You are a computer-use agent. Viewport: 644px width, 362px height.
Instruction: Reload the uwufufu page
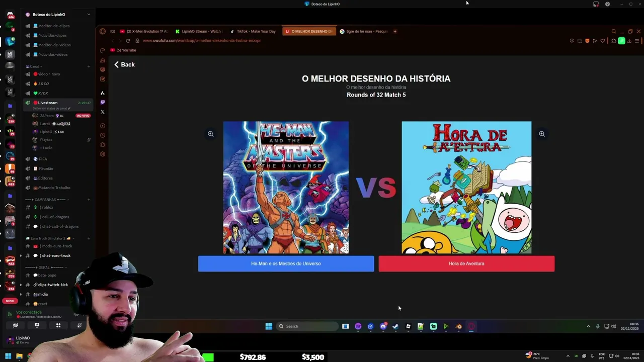click(128, 41)
